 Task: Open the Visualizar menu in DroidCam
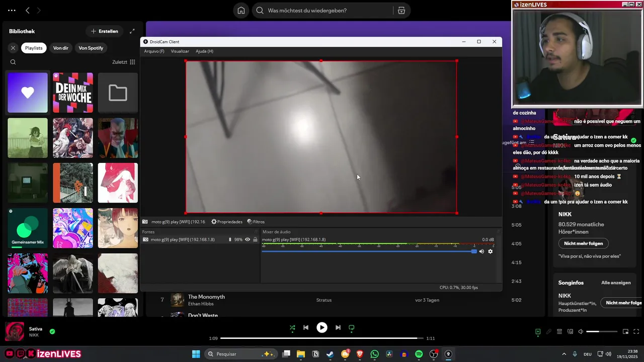180,51
